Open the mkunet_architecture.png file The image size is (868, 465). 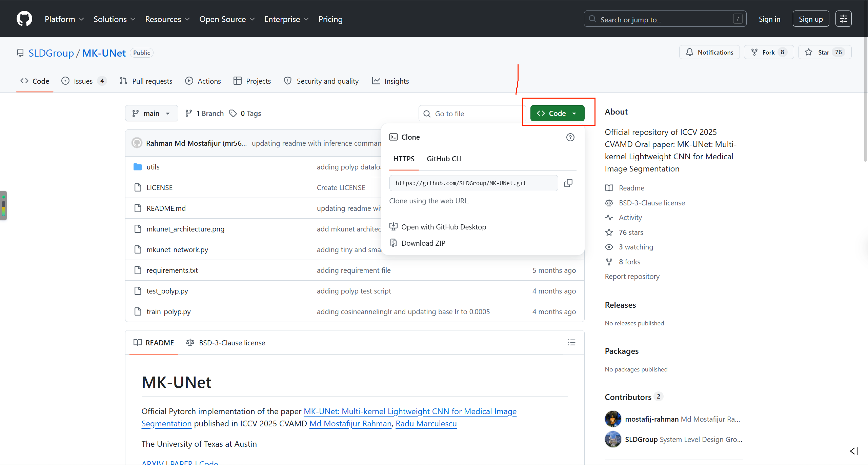tap(185, 229)
